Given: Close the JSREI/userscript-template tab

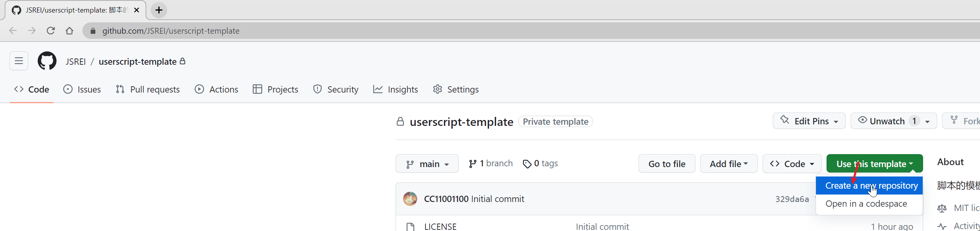Looking at the screenshot, I should point(137,10).
